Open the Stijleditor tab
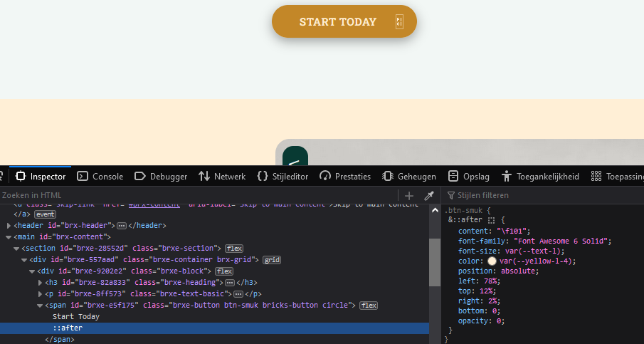This screenshot has height=344, width=644. pos(283,177)
